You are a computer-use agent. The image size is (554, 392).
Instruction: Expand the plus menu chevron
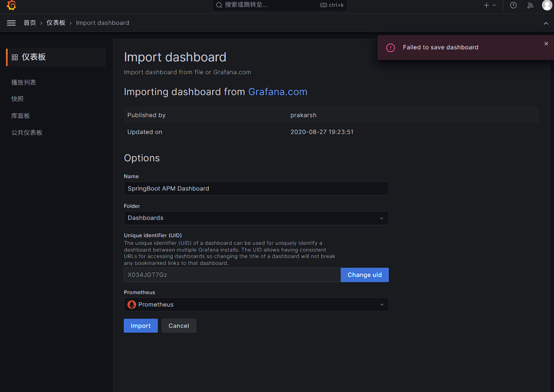(x=494, y=5)
